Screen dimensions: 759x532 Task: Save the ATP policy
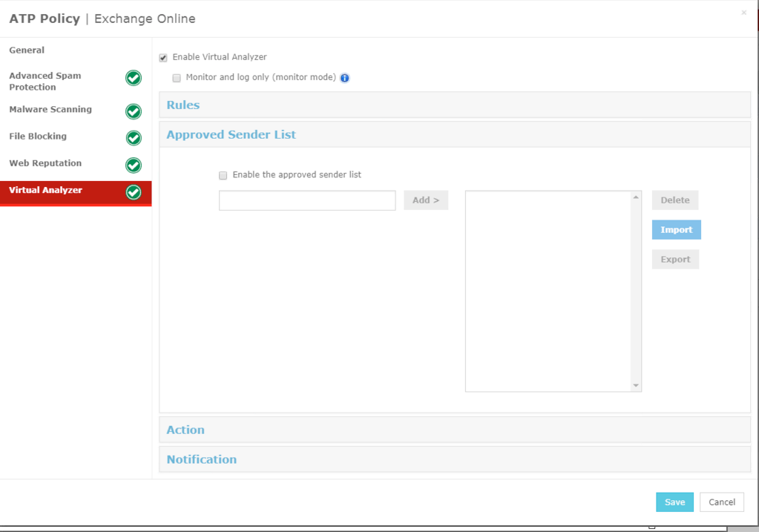tap(674, 502)
